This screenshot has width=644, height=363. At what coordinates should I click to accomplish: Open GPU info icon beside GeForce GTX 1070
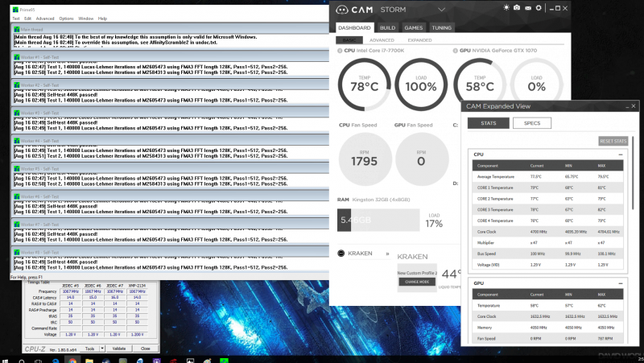click(x=455, y=51)
